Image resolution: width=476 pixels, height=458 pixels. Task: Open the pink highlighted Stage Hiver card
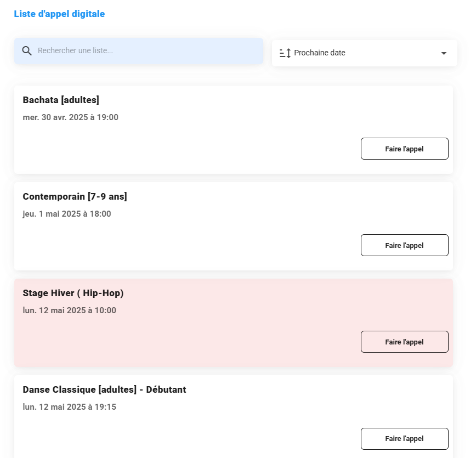[x=234, y=323]
